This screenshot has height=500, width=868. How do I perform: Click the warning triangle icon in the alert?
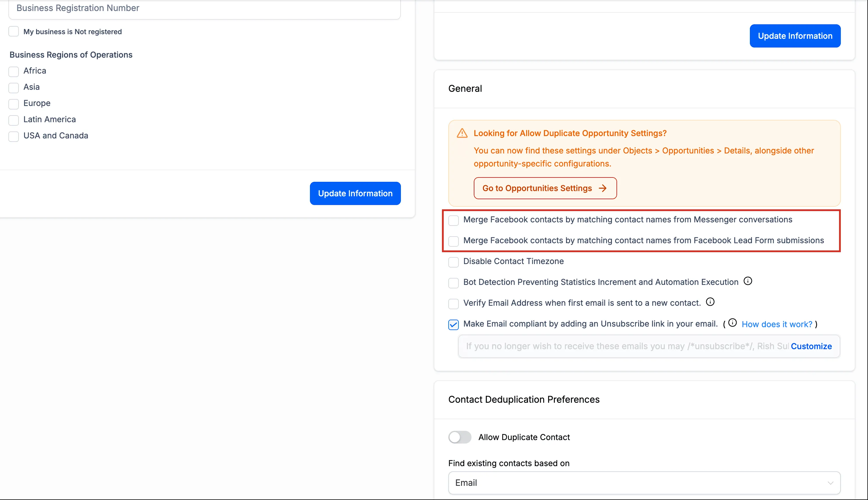pos(462,133)
